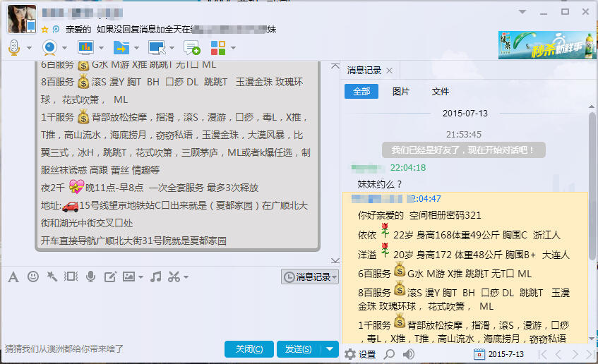This screenshot has height=364, width=598.
Task: Click the send file folder icon
Action: (x=121, y=48)
